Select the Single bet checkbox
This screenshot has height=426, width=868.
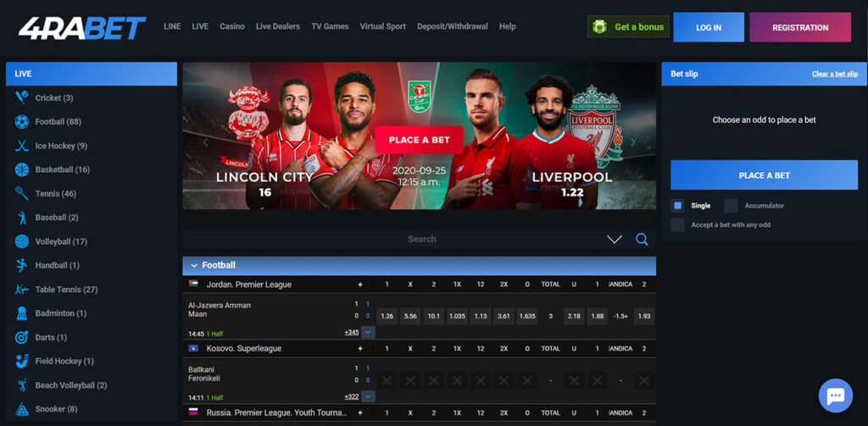677,206
